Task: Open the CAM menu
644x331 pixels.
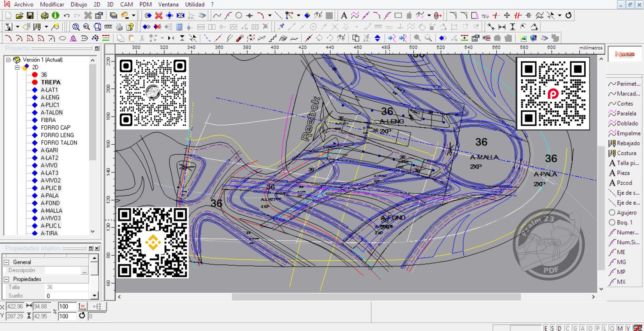Action: point(126,4)
